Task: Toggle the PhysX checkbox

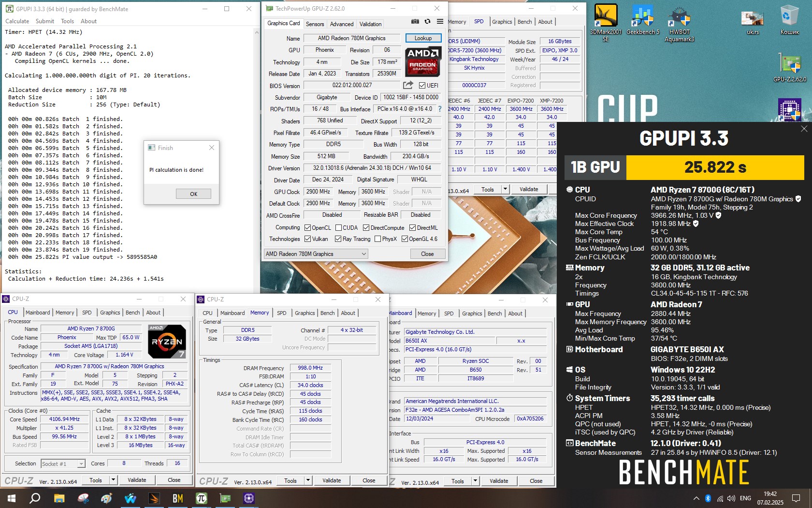Action: [x=377, y=239]
